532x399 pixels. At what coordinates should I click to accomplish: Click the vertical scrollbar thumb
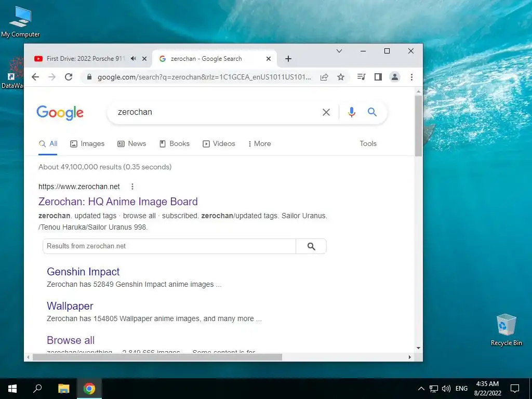[x=418, y=126]
